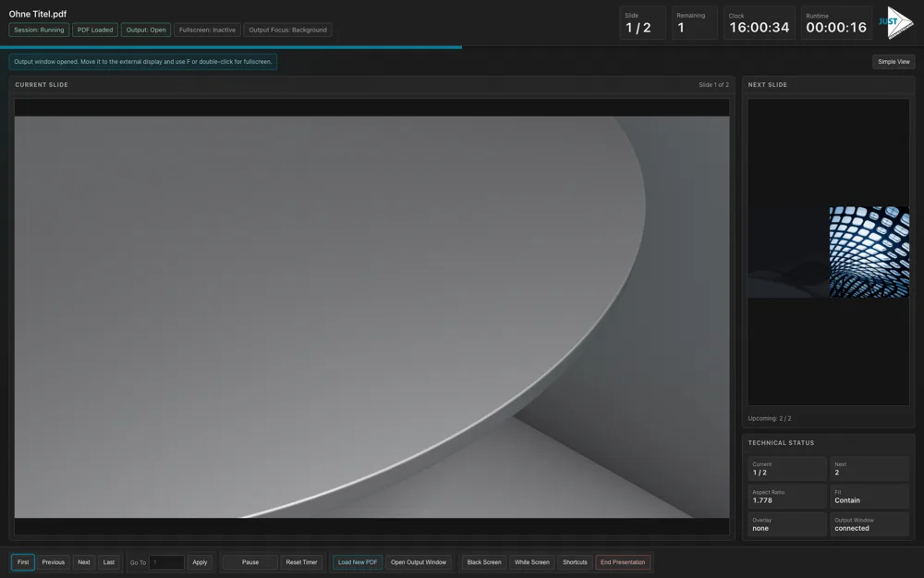Select the PDF Loaded status chip
The image size is (924, 578).
coord(94,29)
